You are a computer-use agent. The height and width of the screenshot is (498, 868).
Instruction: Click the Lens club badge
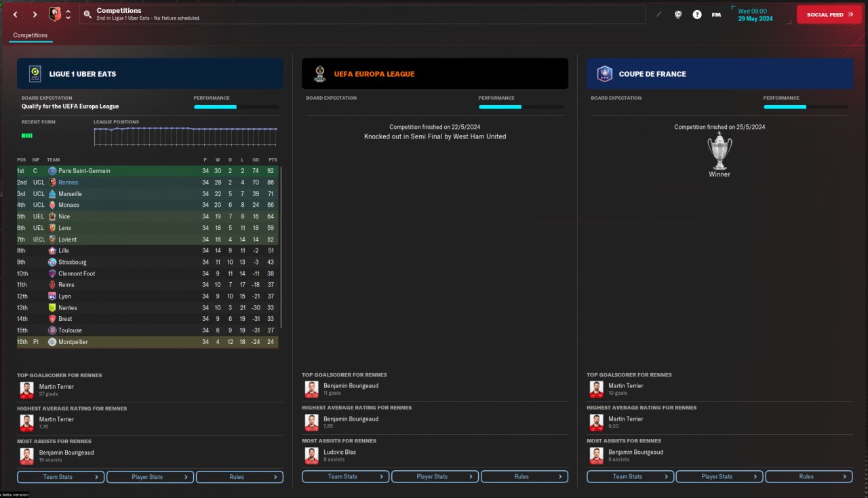click(52, 228)
